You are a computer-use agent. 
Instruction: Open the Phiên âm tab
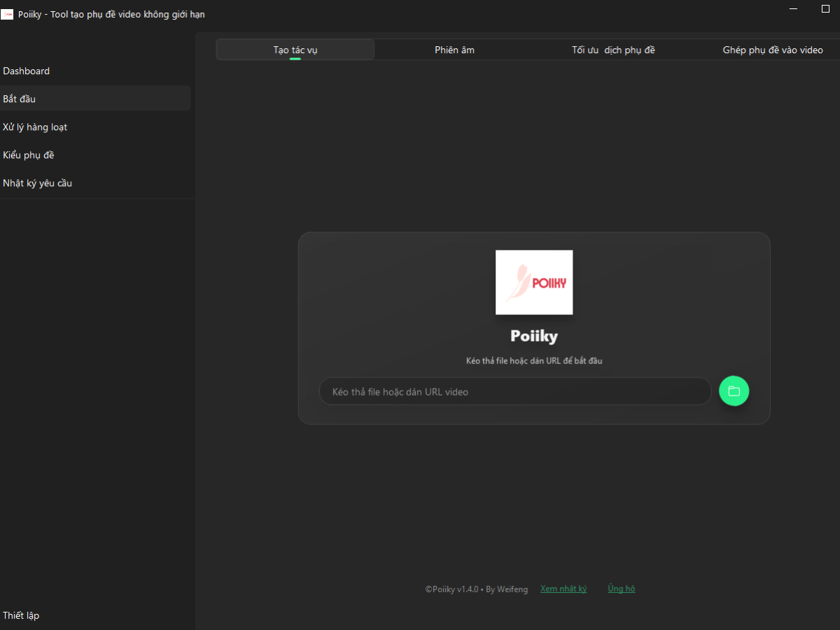tap(454, 50)
